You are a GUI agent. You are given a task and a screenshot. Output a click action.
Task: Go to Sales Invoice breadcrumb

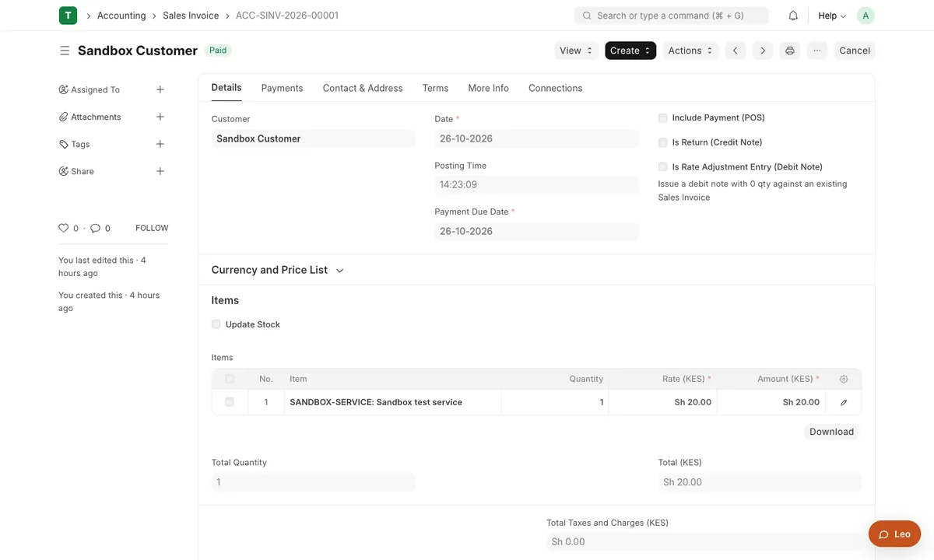click(x=191, y=16)
